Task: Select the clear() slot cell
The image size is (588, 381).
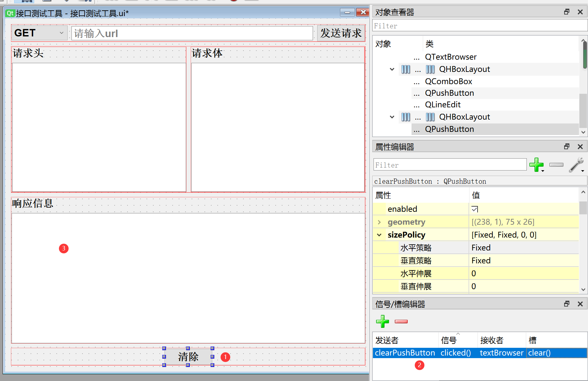Action: (557, 353)
